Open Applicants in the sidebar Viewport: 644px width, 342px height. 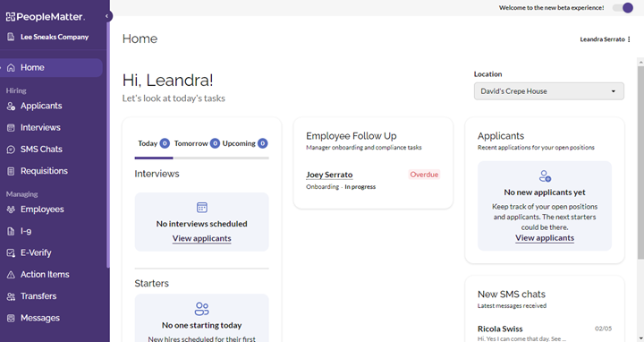click(41, 106)
